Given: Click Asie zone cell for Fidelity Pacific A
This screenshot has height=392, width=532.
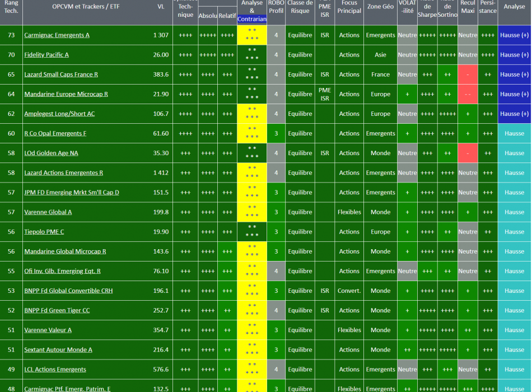Looking at the screenshot, I should (380, 55).
